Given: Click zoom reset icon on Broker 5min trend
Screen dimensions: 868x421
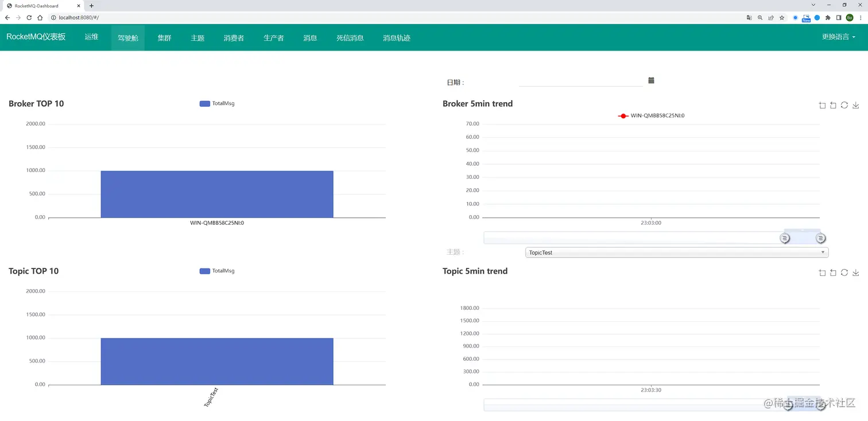Looking at the screenshot, I should click(833, 105).
